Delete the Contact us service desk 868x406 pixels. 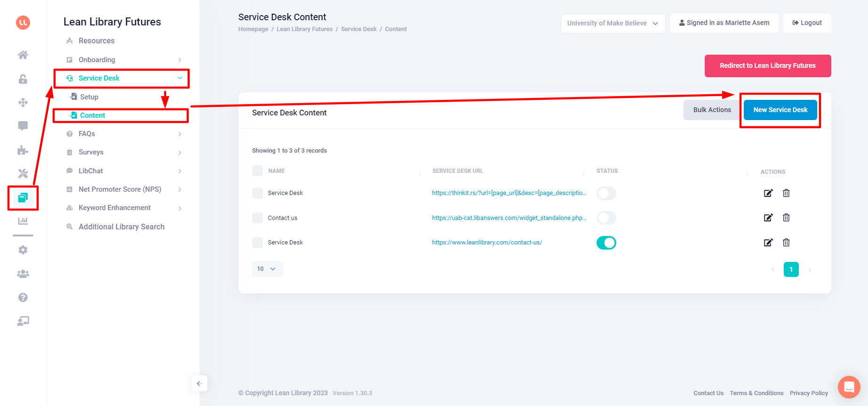coord(786,218)
